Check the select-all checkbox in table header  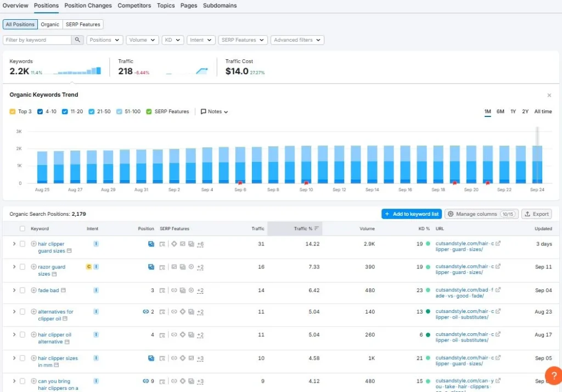pos(22,228)
